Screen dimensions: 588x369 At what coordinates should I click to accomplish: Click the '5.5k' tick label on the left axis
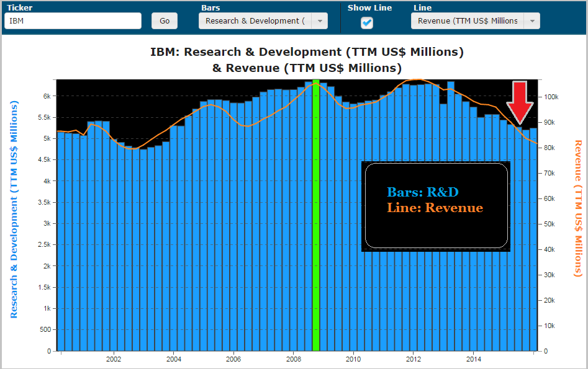(44, 117)
